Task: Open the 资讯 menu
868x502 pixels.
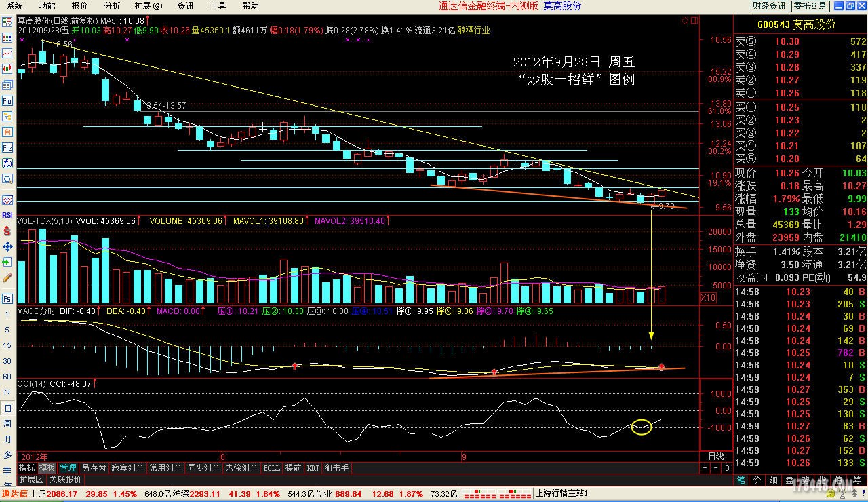Action: [185, 5]
